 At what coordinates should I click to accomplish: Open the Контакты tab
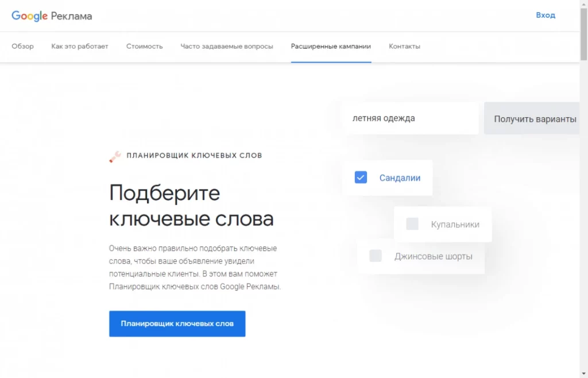(x=404, y=47)
